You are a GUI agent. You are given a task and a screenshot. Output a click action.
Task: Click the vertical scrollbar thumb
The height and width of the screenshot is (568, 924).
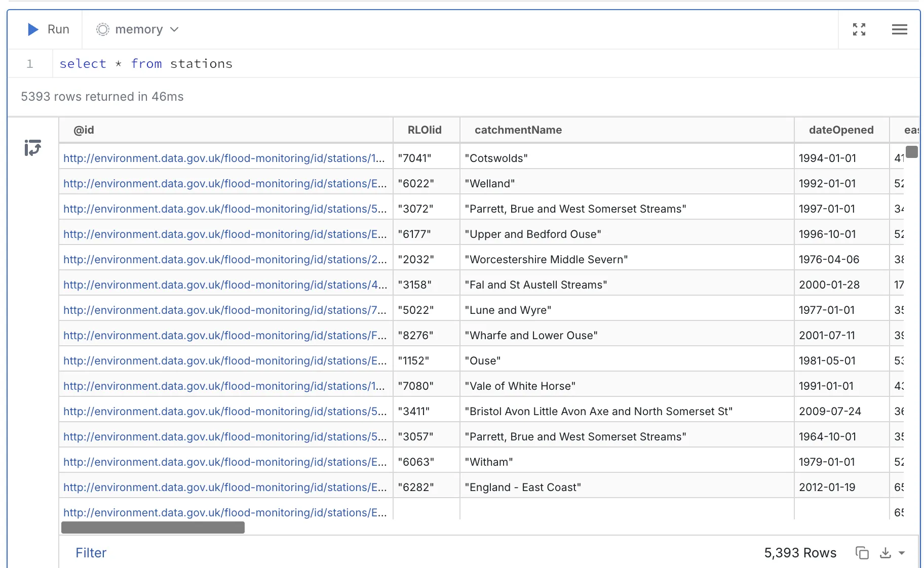pyautogui.click(x=911, y=152)
